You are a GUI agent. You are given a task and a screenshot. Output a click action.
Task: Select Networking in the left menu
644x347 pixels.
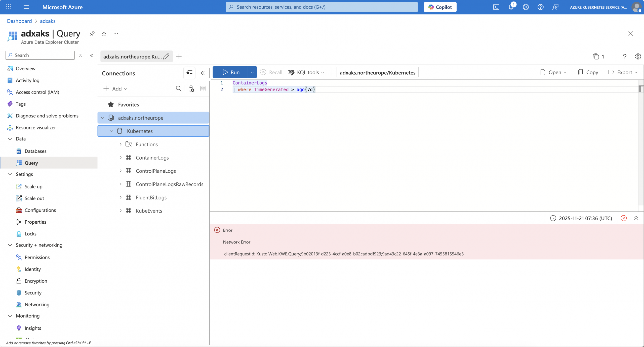[37, 305]
